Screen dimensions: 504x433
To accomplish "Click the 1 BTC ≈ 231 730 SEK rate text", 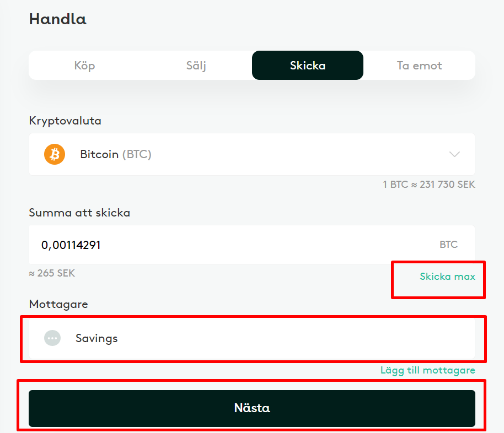I will [x=428, y=185].
